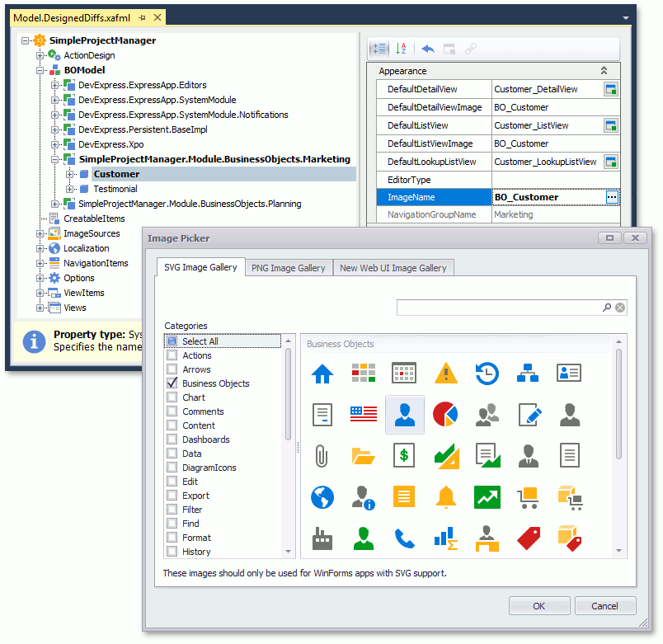Screen dimensions: 663x644
Task: Switch to PNG Image Gallery tab
Action: coord(288,267)
